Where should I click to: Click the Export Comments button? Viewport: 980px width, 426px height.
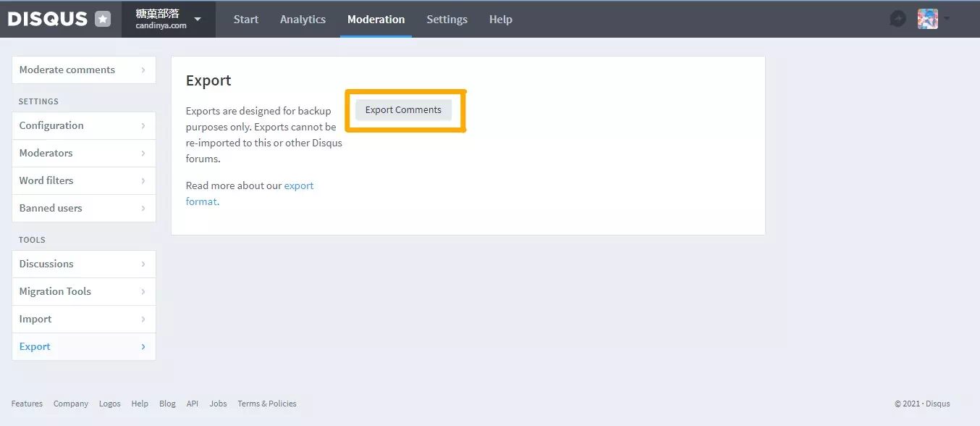(403, 110)
